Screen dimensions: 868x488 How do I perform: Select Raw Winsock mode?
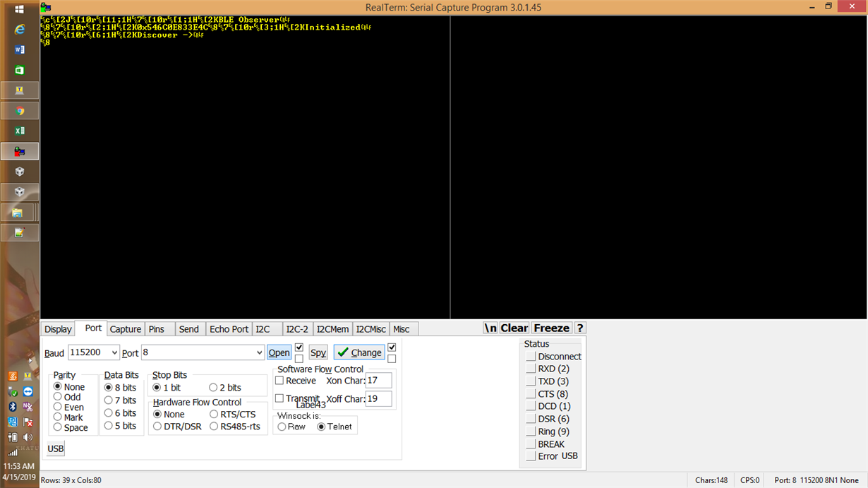click(291, 427)
